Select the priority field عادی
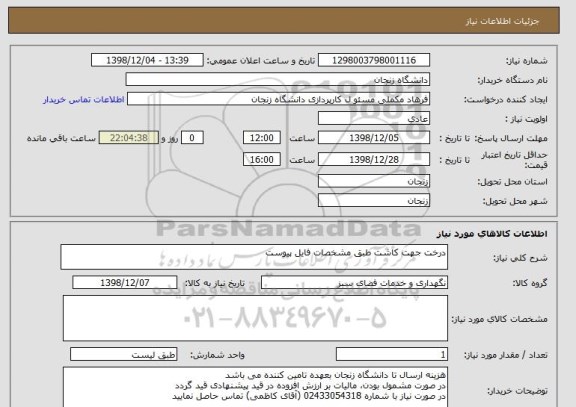 [x=374, y=119]
